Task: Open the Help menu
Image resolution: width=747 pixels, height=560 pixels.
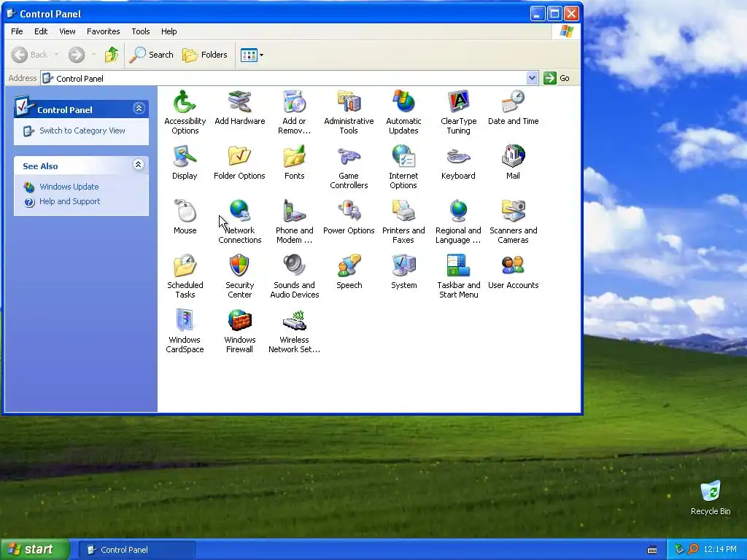Action: pyautogui.click(x=169, y=31)
